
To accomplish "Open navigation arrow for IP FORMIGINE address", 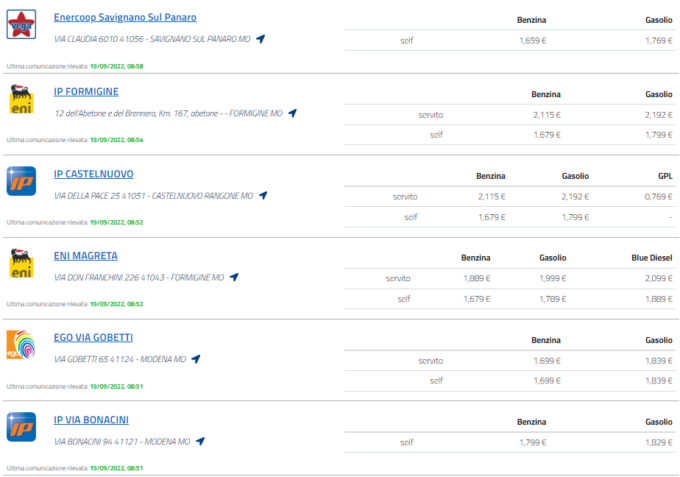I will (x=293, y=113).
